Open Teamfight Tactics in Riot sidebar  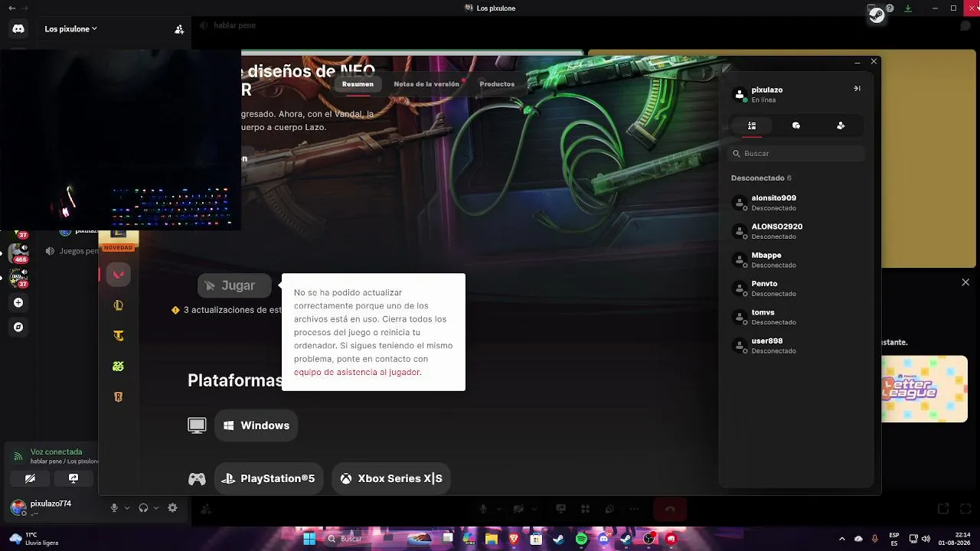click(x=118, y=336)
